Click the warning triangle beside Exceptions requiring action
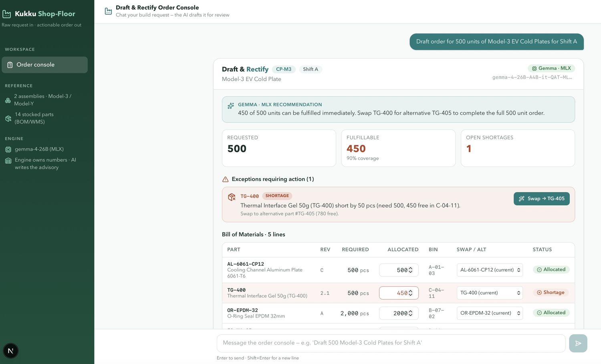The image size is (601, 364). [x=226, y=179]
